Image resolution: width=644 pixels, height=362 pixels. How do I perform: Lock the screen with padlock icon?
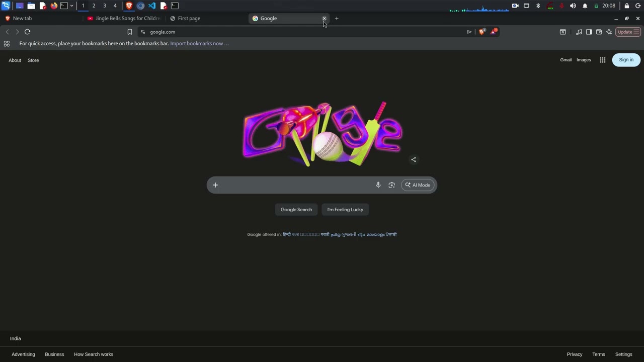tap(626, 6)
